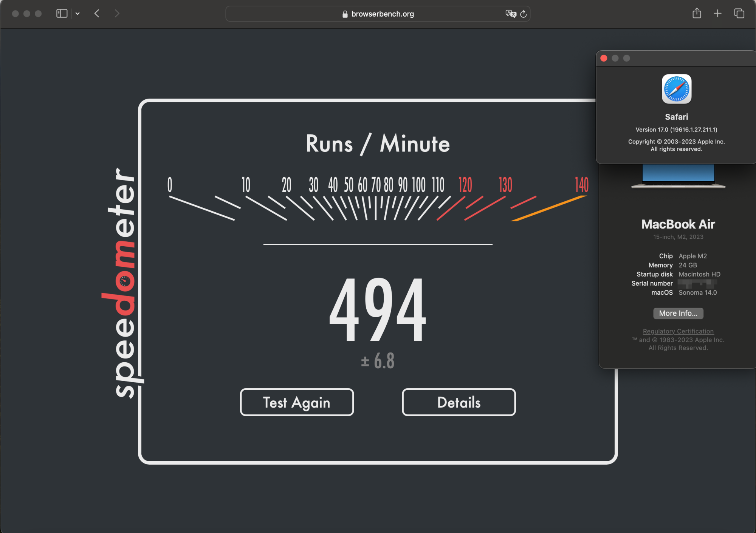The height and width of the screenshot is (533, 756).
Task: Expand the sidebar dropdown chevron
Action: click(77, 14)
